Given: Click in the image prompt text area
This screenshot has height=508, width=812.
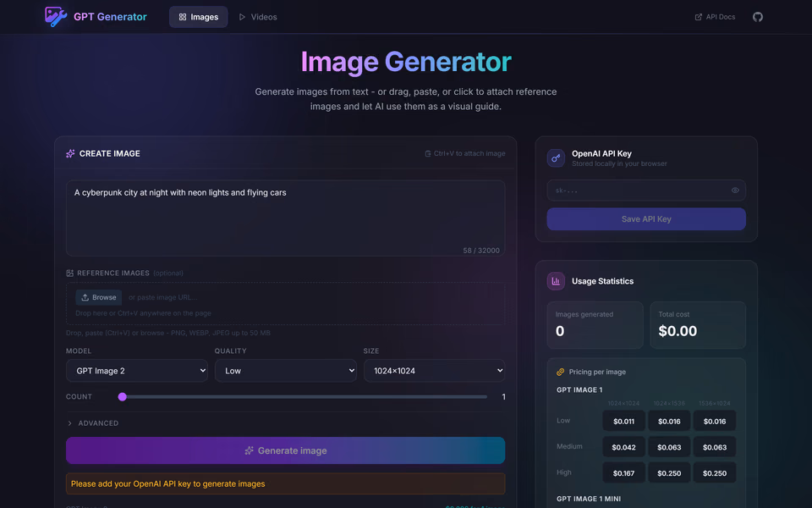Looking at the screenshot, I should tap(285, 218).
